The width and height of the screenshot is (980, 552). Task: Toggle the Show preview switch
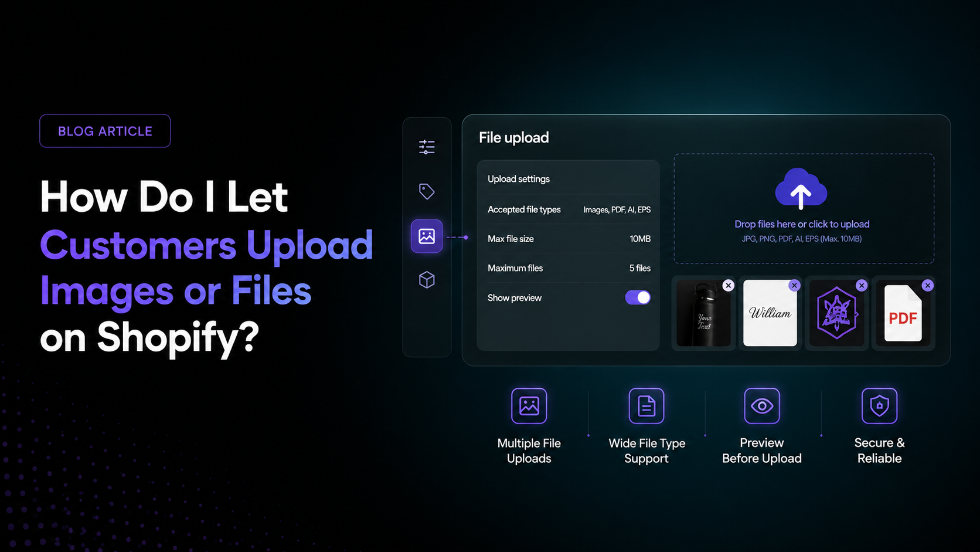(x=638, y=297)
